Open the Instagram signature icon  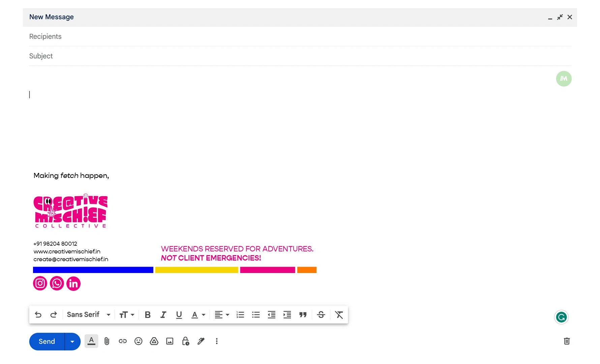[x=40, y=283]
